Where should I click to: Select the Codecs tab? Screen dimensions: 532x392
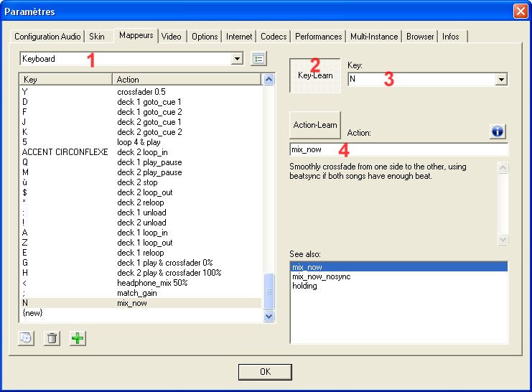click(x=274, y=36)
